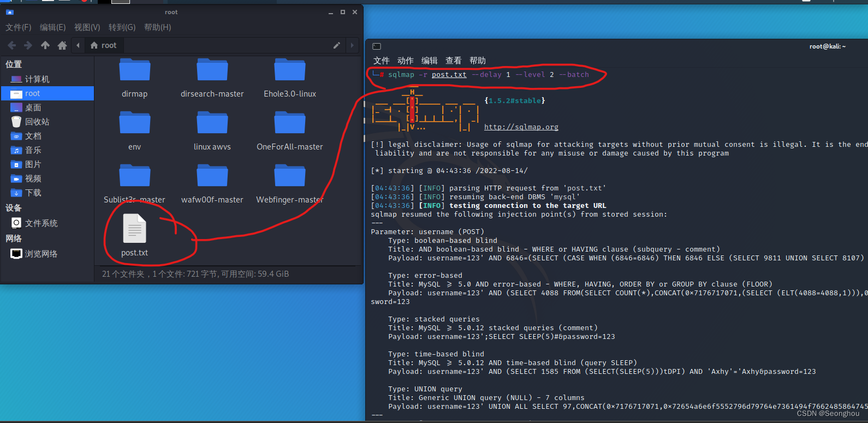Select the linux awvs folder

(212, 131)
